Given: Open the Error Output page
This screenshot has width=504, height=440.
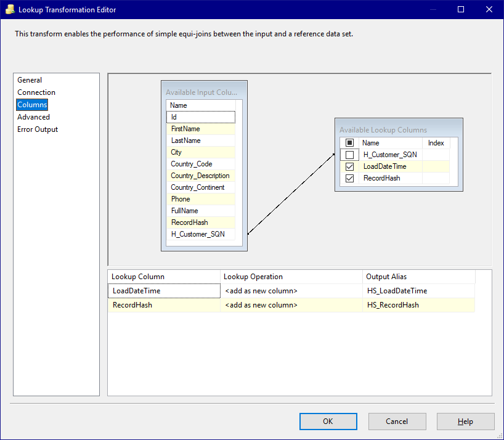Looking at the screenshot, I should (38, 129).
